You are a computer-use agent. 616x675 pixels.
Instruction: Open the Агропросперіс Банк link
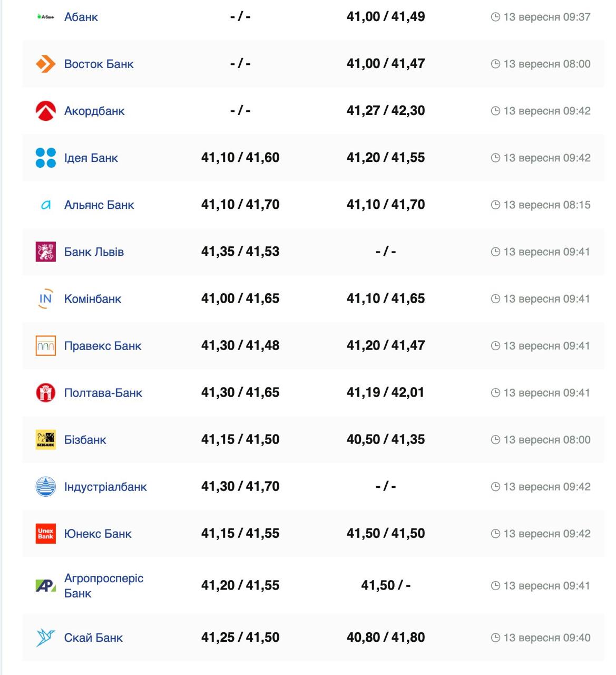pyautogui.click(x=103, y=585)
